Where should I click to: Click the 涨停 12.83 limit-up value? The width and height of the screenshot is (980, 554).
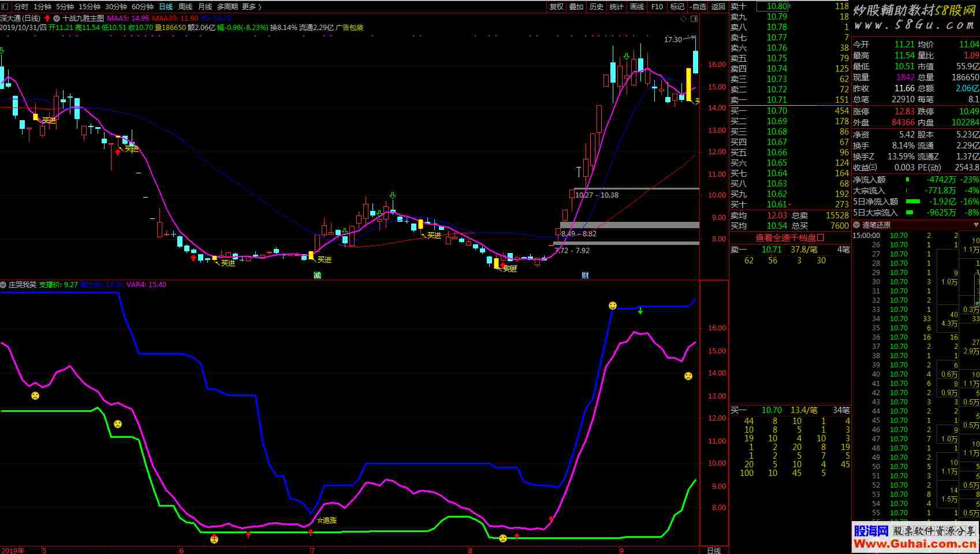(x=904, y=111)
